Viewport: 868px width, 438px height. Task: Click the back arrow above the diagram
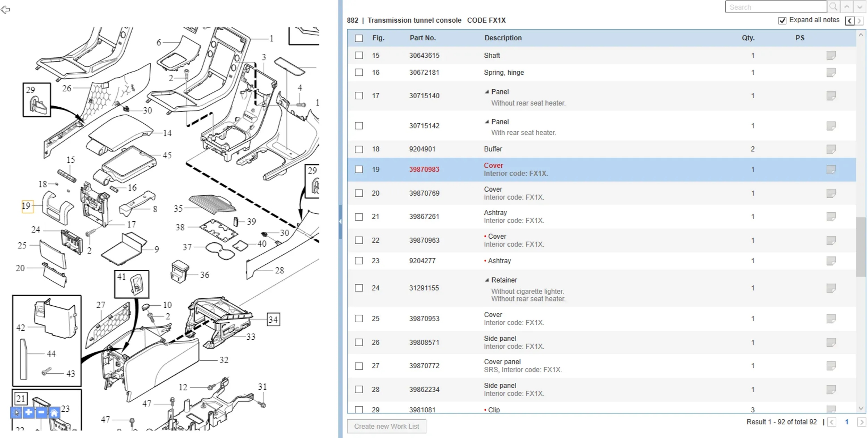(x=5, y=10)
